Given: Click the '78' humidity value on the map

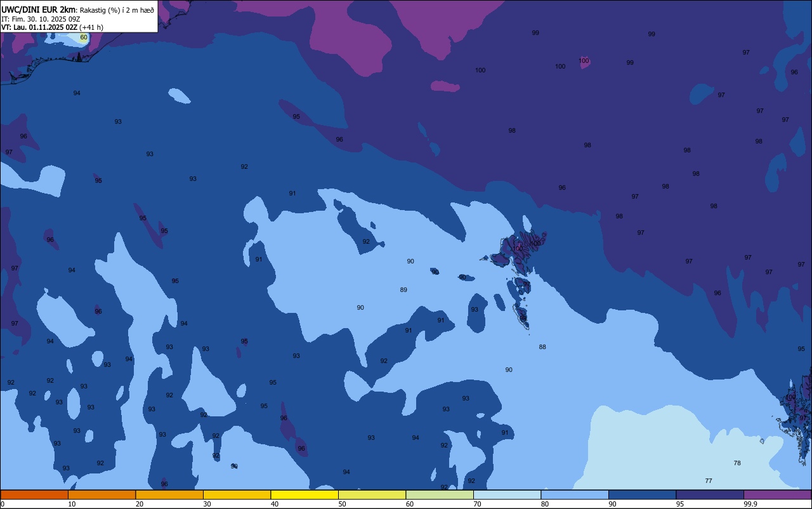Looking at the screenshot, I should pyautogui.click(x=737, y=463).
